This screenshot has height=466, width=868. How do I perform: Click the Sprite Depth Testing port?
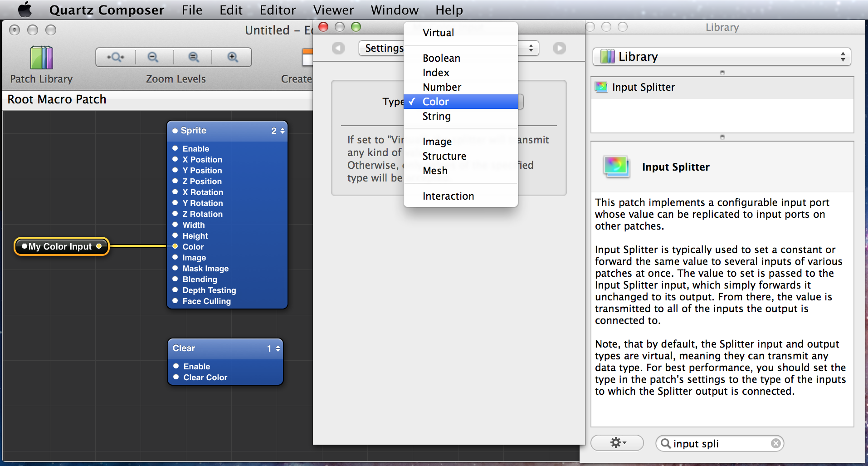pos(175,290)
